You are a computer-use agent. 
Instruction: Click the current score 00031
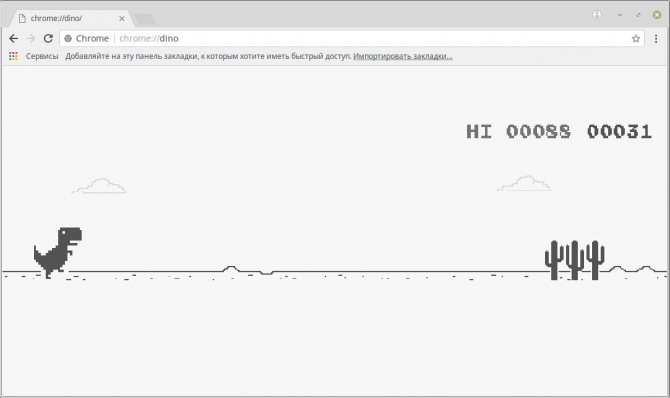click(619, 131)
